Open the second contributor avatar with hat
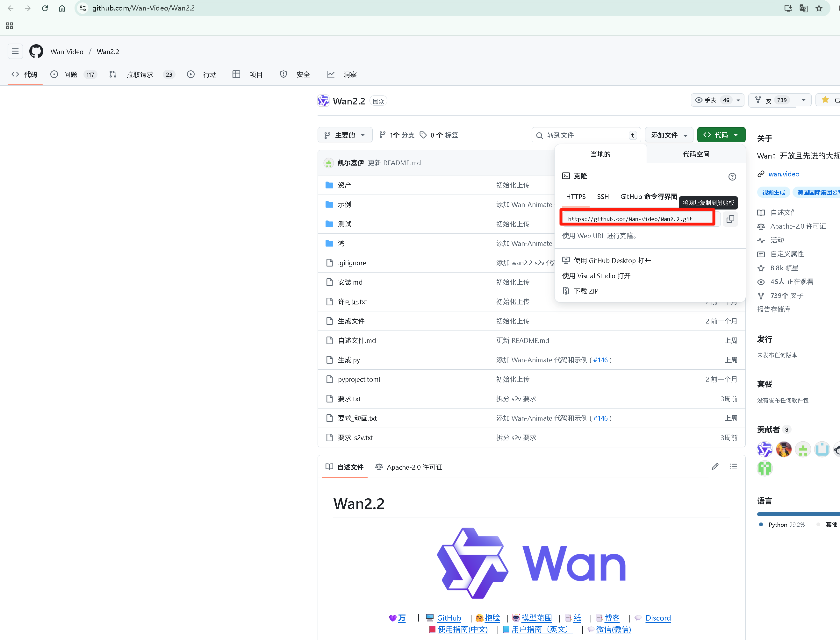The image size is (840, 640). [784, 450]
